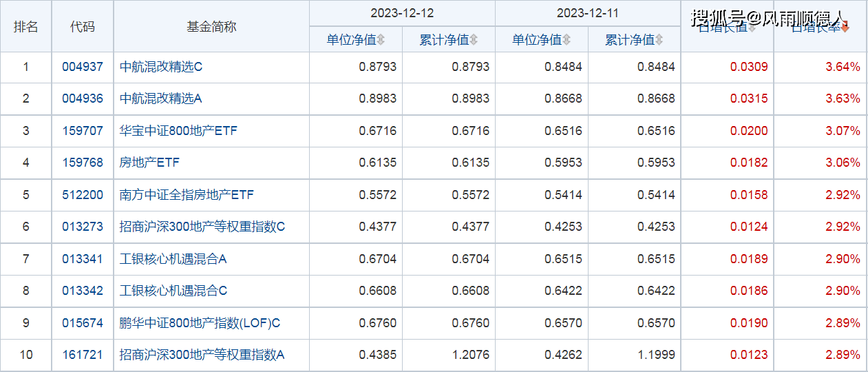This screenshot has width=868, height=372.
Task: Open the 招商沪深300地产等权重指数A fund page
Action: (x=202, y=355)
